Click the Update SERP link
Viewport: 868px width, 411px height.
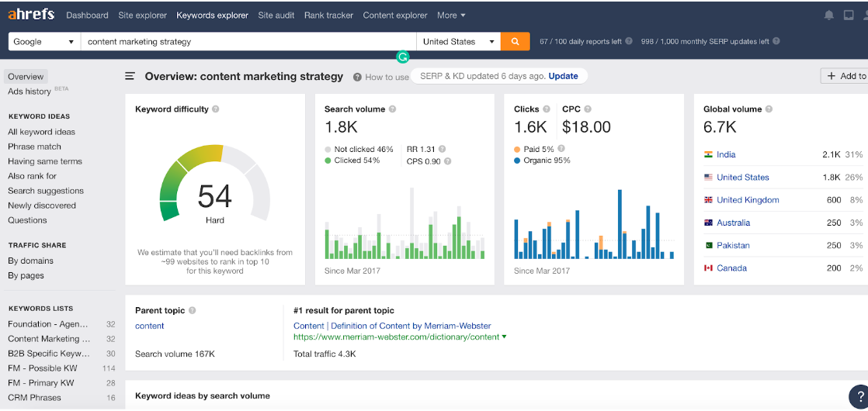(x=563, y=76)
